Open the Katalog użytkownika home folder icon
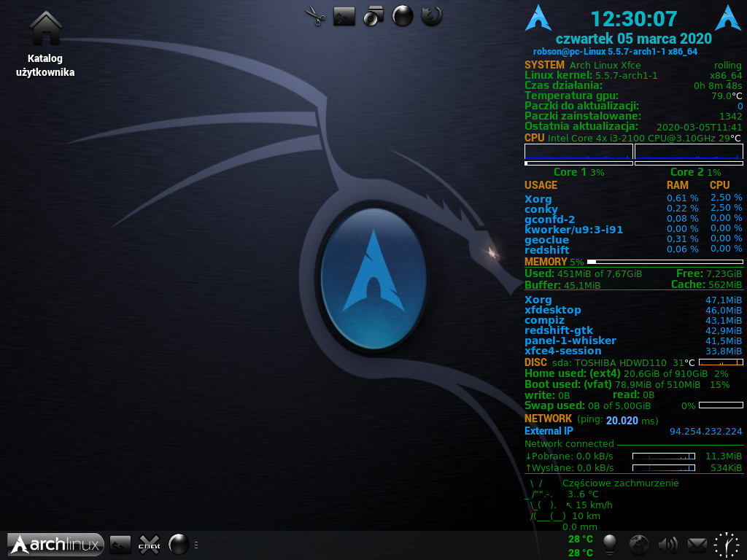Screen dimensions: 747x560 point(46,44)
